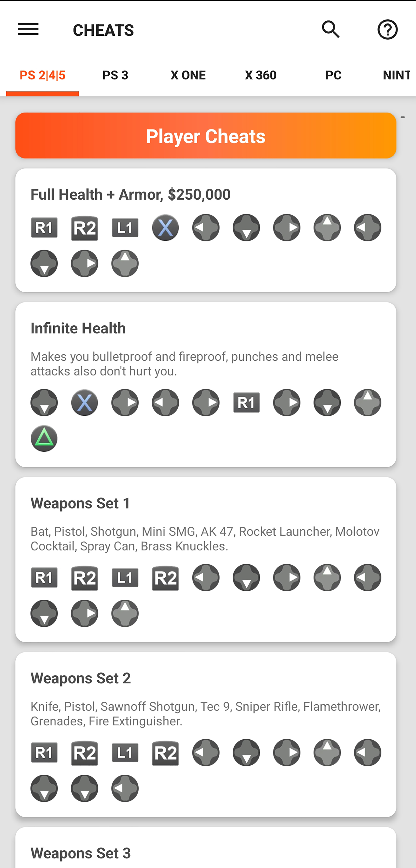Click the L1 icon in Weapons Set 2
This screenshot has width=416, height=868.
[125, 752]
